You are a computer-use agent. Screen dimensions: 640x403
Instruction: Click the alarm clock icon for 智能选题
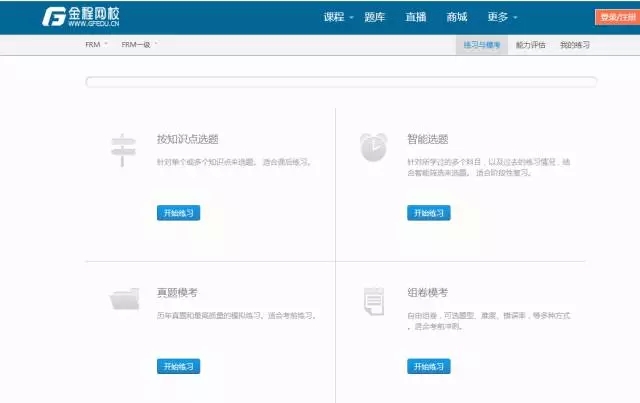pyautogui.click(x=373, y=147)
